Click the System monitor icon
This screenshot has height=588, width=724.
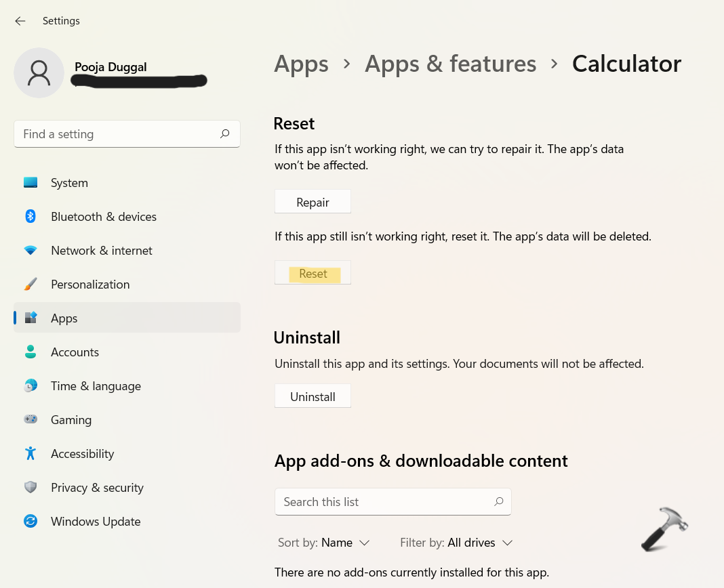[31, 183]
